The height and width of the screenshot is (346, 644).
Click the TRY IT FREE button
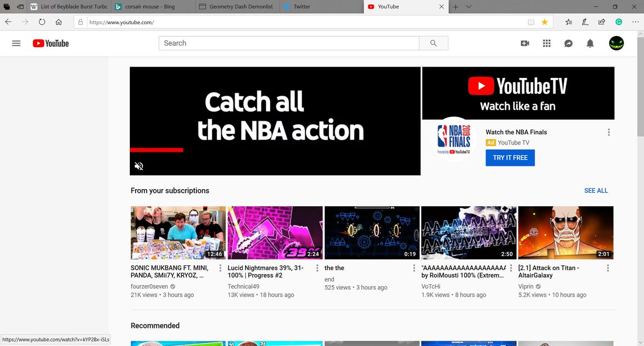pyautogui.click(x=510, y=158)
